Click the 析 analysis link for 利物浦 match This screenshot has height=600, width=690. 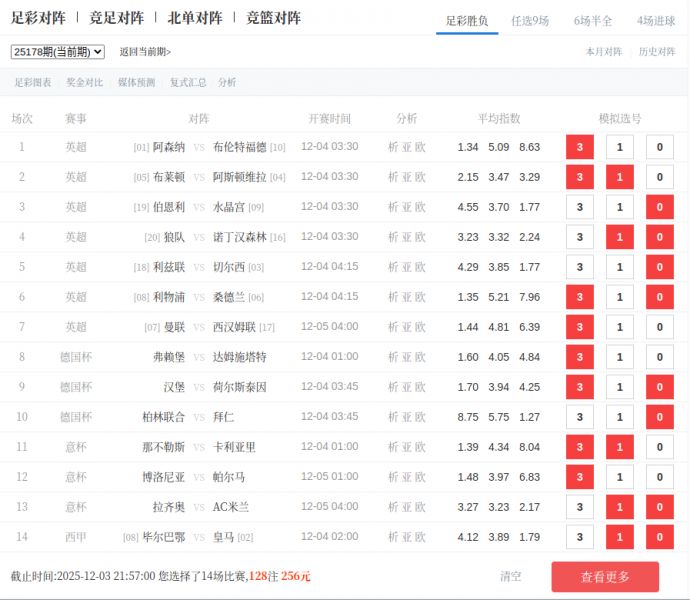click(393, 297)
